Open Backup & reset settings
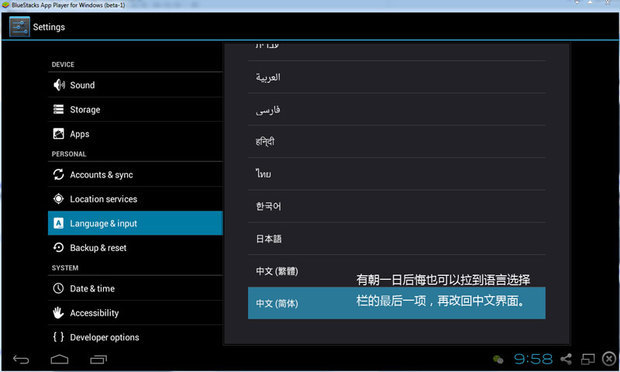620x372 pixels. coord(136,247)
